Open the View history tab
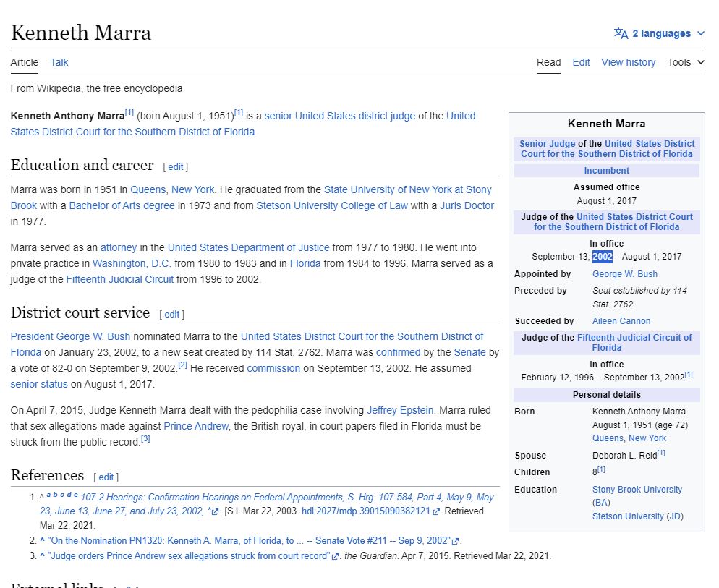This screenshot has width=719, height=588. point(628,62)
